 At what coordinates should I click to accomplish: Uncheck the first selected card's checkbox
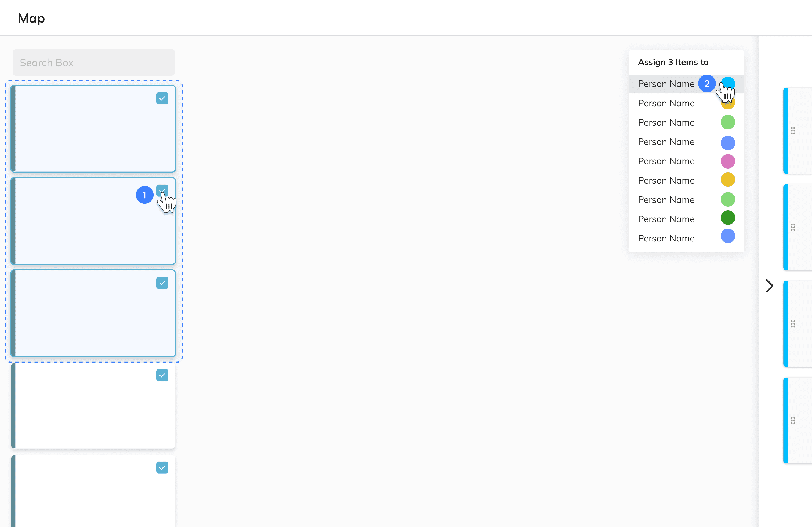[x=162, y=98]
